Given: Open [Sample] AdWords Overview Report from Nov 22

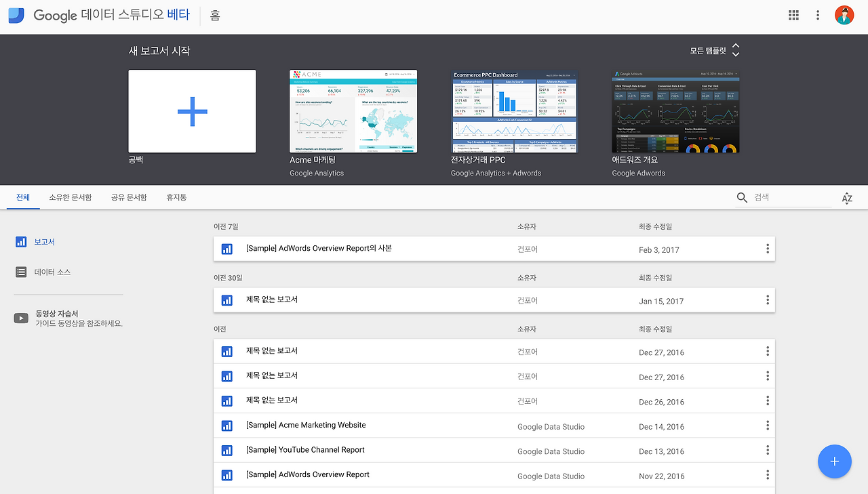Looking at the screenshot, I should point(307,474).
